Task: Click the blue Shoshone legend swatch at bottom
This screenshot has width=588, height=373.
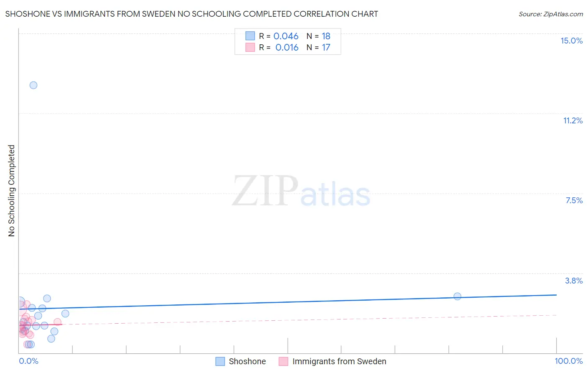Action: (220, 361)
